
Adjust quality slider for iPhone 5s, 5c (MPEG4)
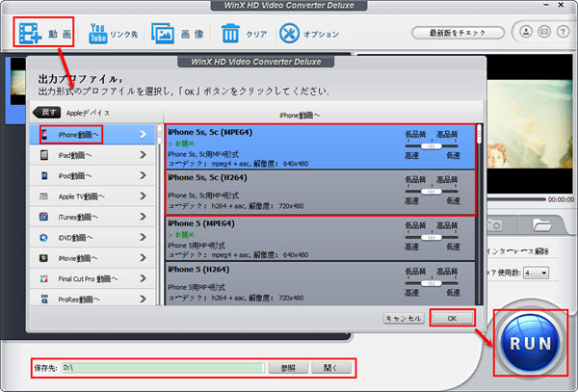[432, 146]
